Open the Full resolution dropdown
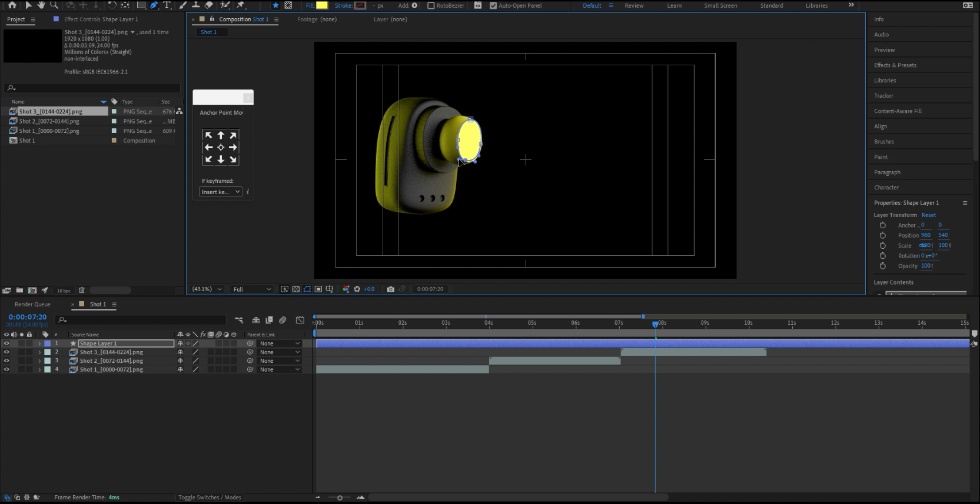Screen dimensions: 980x504 click(x=252, y=289)
